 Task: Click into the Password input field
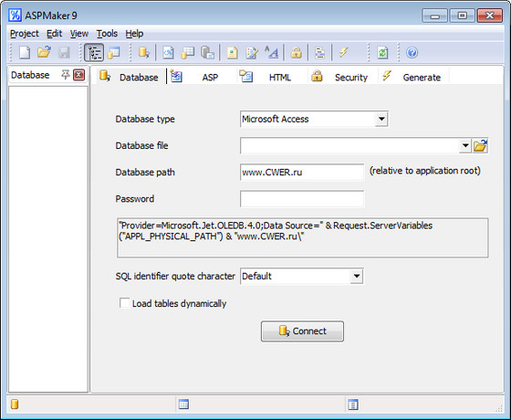coord(302,199)
